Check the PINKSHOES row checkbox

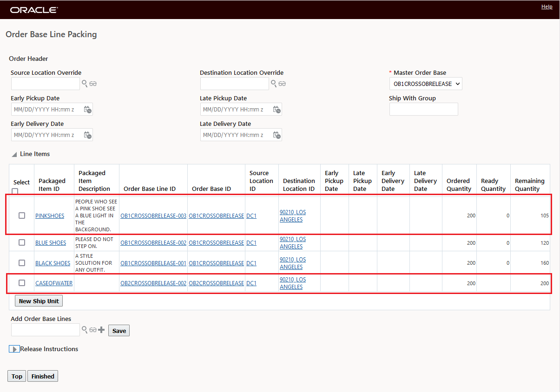pyautogui.click(x=22, y=216)
